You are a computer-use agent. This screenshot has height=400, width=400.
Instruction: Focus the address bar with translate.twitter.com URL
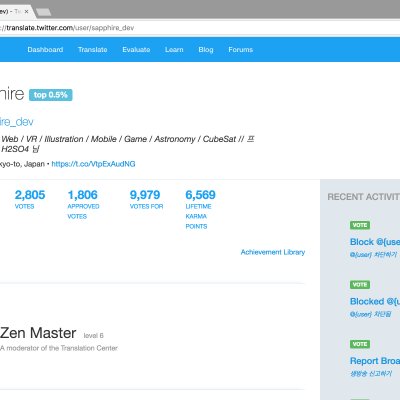tap(200, 28)
